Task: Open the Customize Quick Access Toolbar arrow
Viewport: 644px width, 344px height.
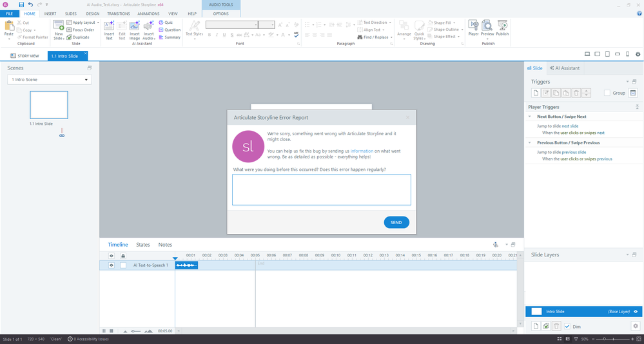Action: pos(47,5)
